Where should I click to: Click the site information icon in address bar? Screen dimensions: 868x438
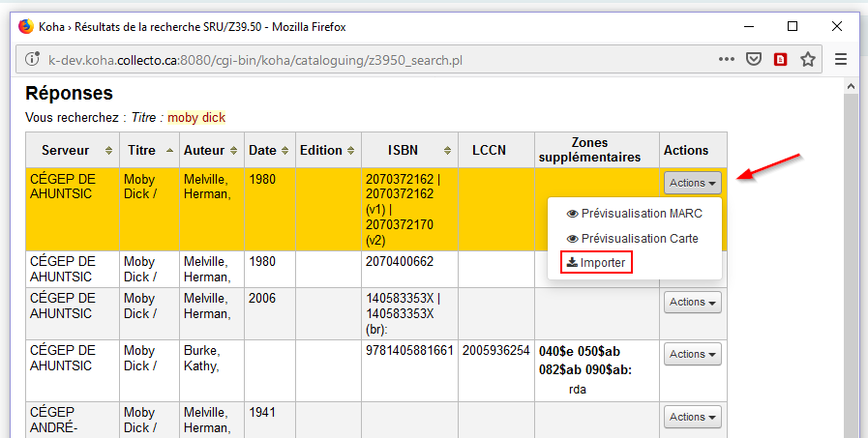(33, 59)
